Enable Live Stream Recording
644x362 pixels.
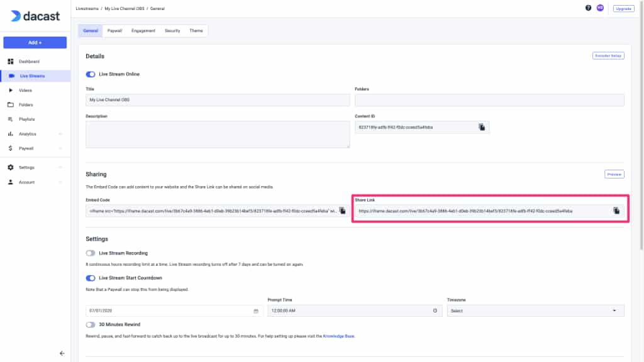click(x=91, y=253)
